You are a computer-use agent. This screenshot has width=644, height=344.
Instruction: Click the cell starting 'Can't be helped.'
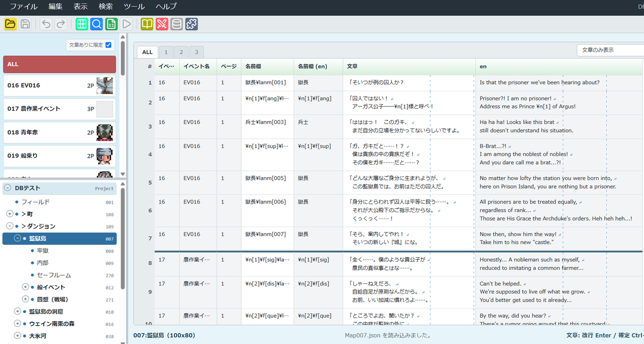(x=560, y=292)
